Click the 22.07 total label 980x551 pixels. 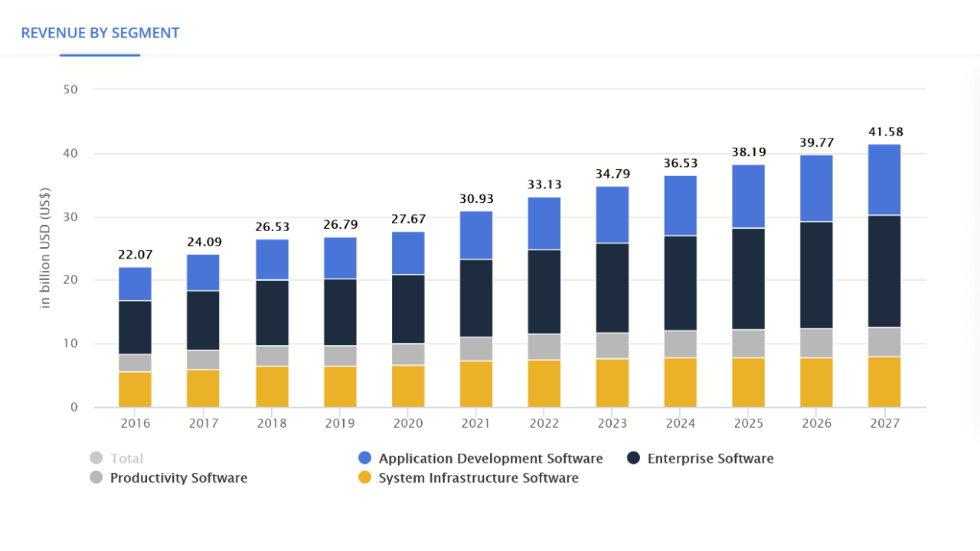click(135, 255)
